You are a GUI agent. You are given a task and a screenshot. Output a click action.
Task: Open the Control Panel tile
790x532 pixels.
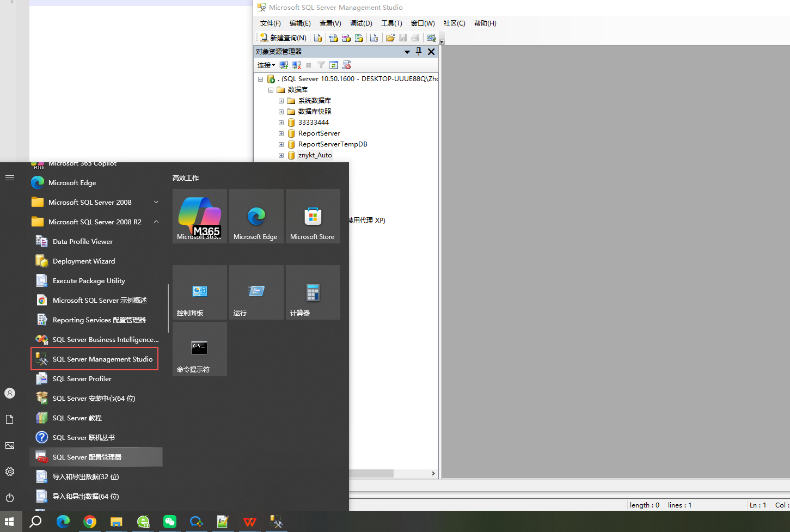(x=200, y=292)
